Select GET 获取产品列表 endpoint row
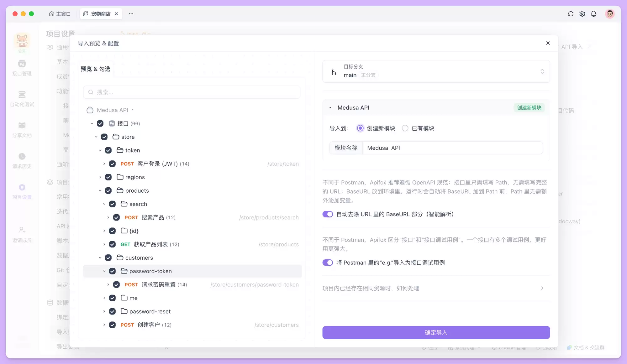This screenshot has height=364, width=627. point(192,244)
